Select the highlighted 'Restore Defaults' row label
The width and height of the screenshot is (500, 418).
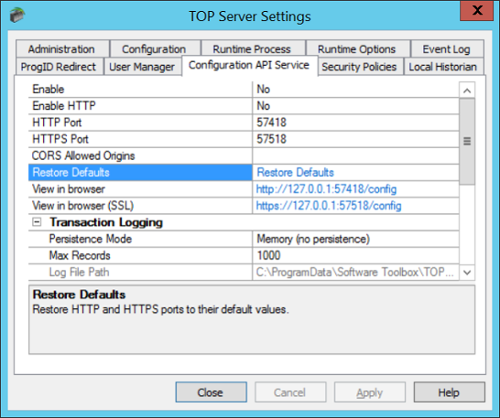[71, 172]
